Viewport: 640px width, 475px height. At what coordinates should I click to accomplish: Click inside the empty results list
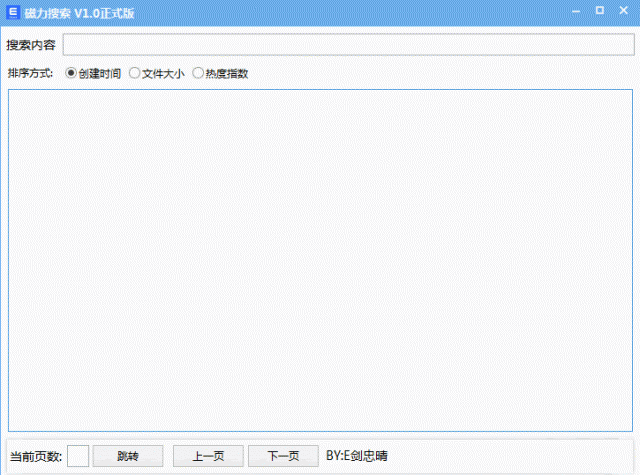tap(320, 260)
